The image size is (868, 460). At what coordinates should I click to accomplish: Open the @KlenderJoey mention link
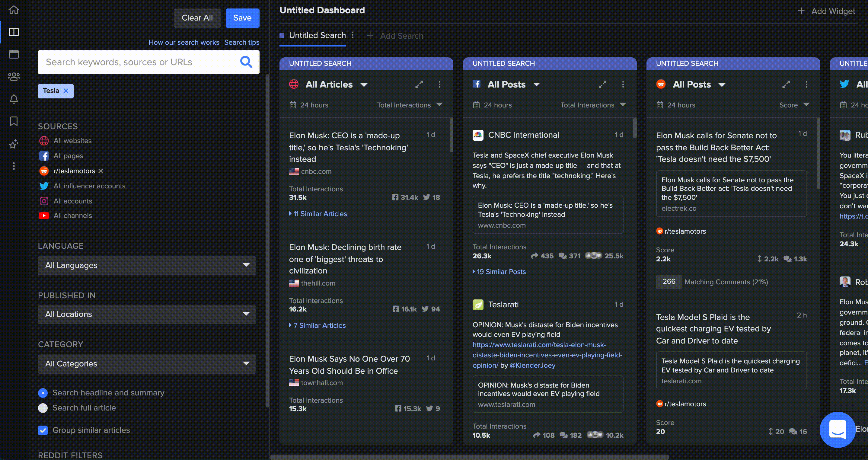(532, 365)
